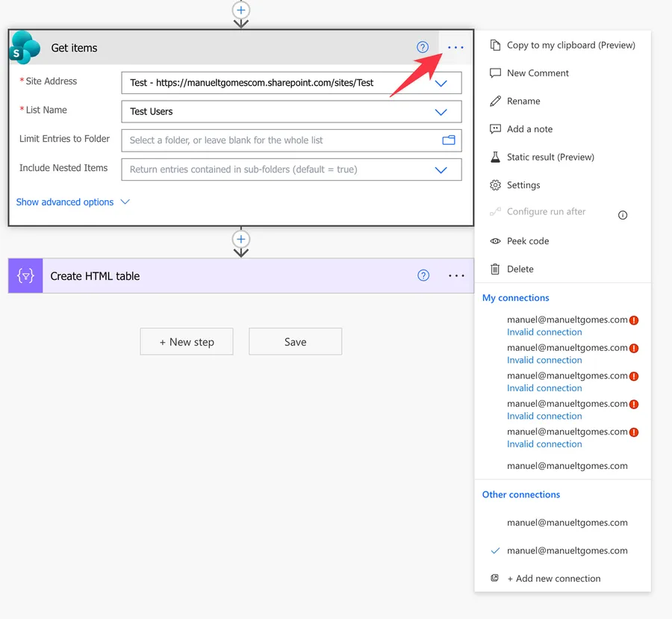Click the My connections heading
672x619 pixels.
[x=515, y=298]
